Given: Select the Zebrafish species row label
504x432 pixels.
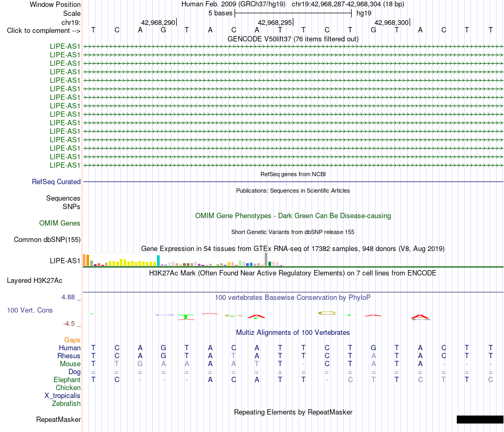Looking at the screenshot, I should pos(66,403).
